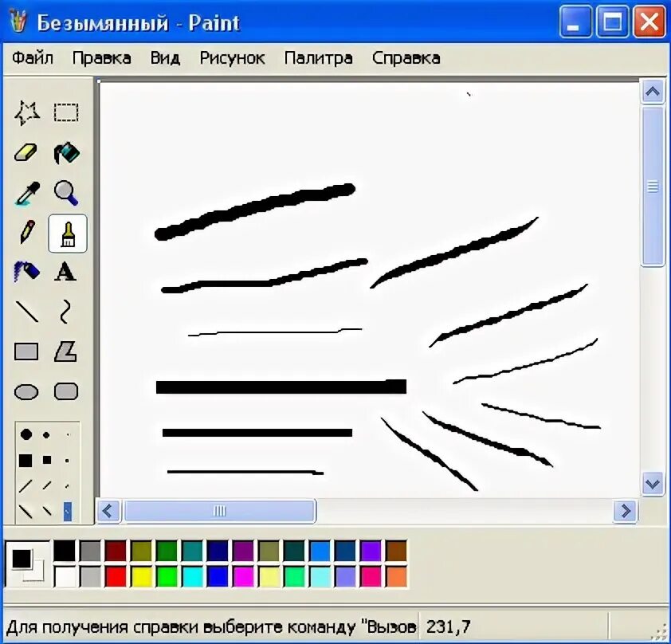Choose the Pencil tool
Screen dimensions: 671x644
pyautogui.click(x=27, y=232)
